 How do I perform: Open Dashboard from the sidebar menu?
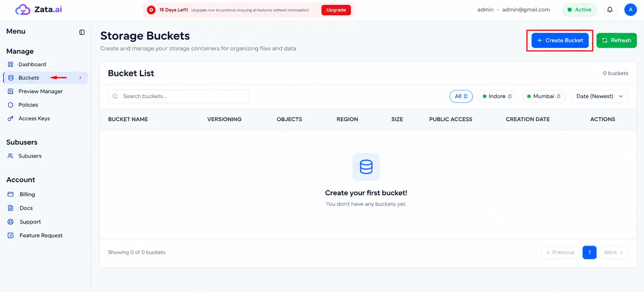[x=32, y=64]
